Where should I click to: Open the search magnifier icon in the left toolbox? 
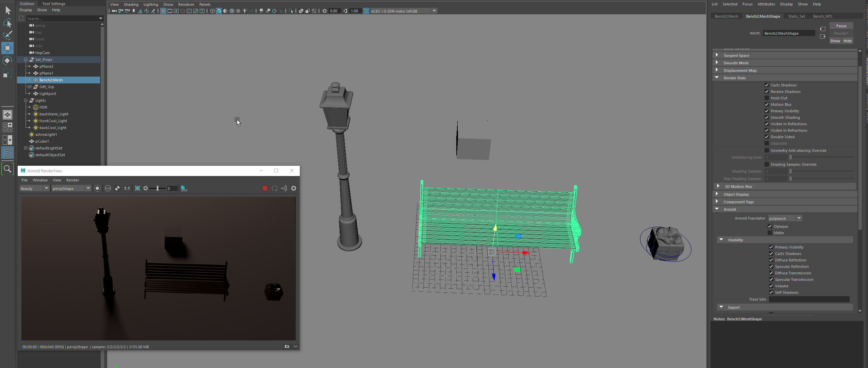(7, 169)
